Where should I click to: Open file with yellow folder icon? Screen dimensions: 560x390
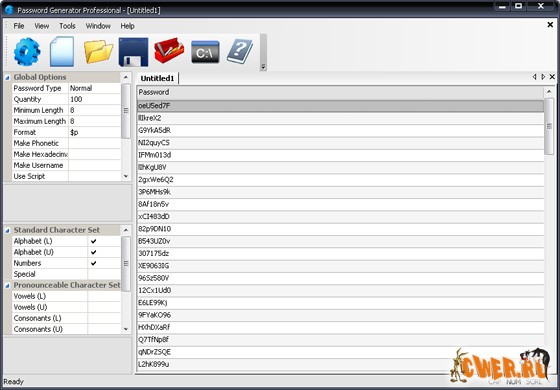point(99,52)
